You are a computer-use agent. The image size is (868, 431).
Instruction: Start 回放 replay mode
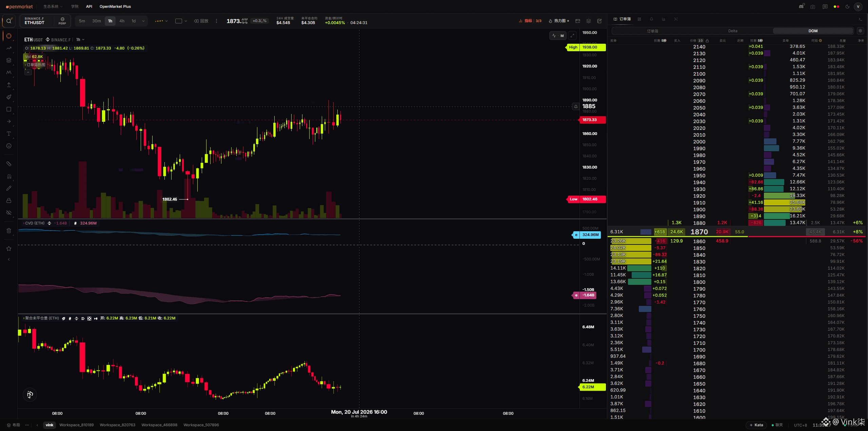tap(201, 21)
